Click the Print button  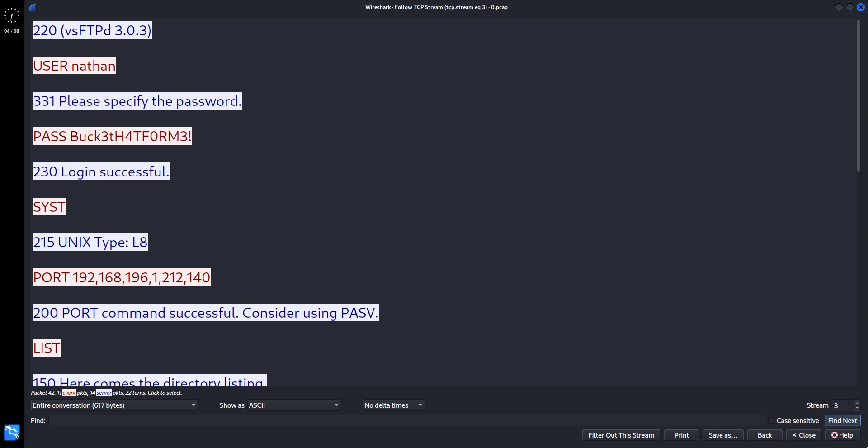681,435
